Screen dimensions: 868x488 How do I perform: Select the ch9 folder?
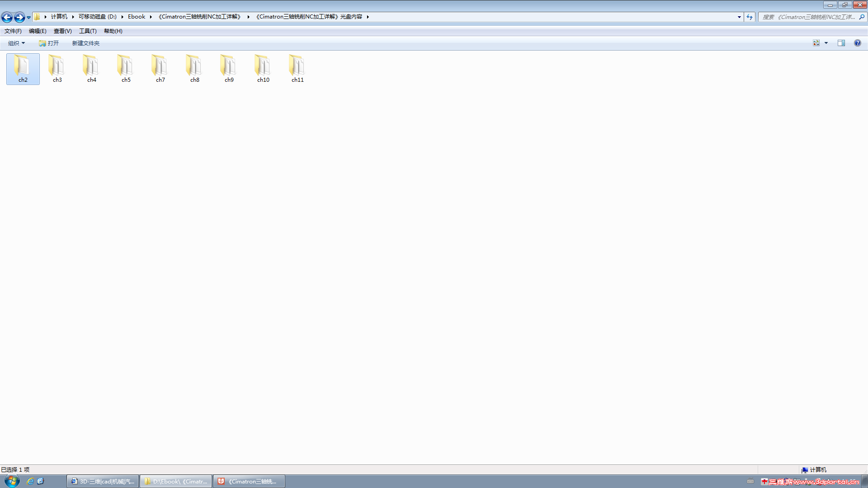pyautogui.click(x=229, y=69)
